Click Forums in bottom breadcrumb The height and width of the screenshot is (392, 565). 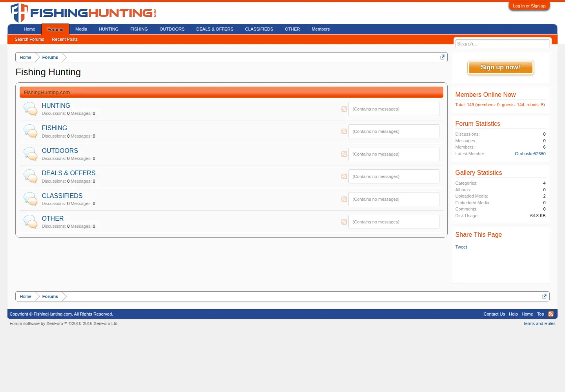point(50,296)
